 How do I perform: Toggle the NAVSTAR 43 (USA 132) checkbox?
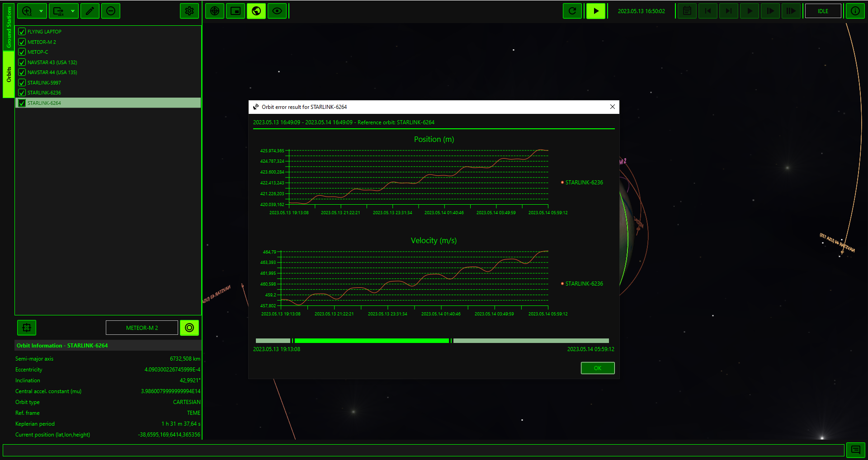tap(22, 62)
